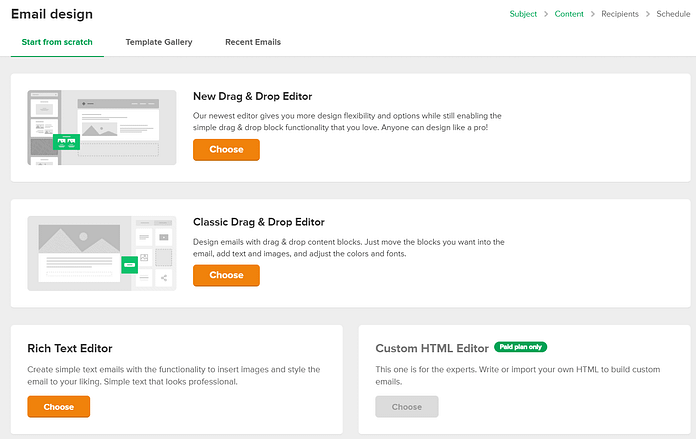Click the Paid plan only badge

(520, 347)
